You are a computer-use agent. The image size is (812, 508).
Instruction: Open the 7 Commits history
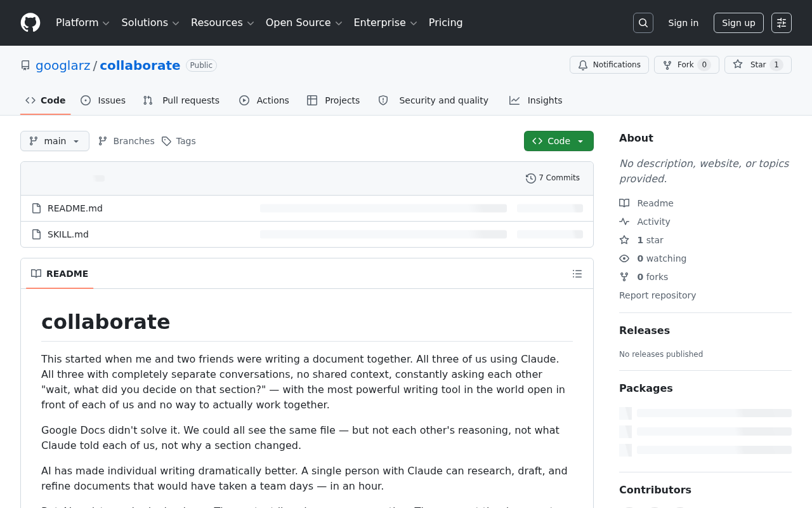pos(553,178)
